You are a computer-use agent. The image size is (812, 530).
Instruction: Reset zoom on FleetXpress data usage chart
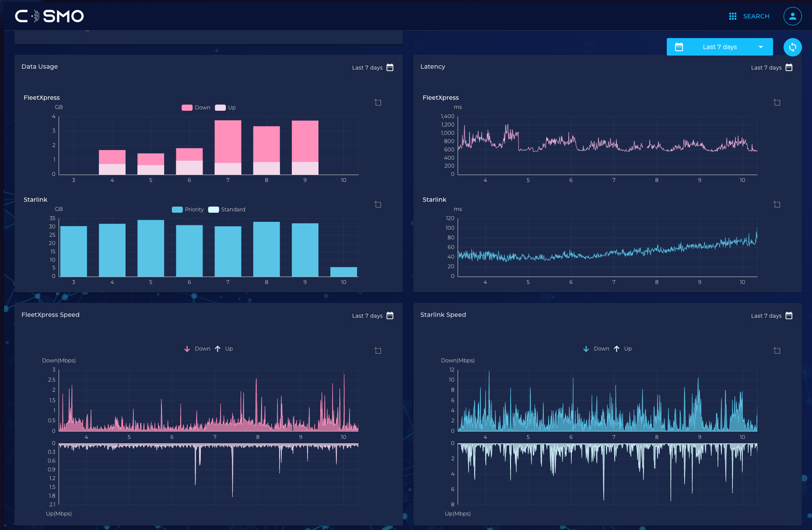point(378,102)
